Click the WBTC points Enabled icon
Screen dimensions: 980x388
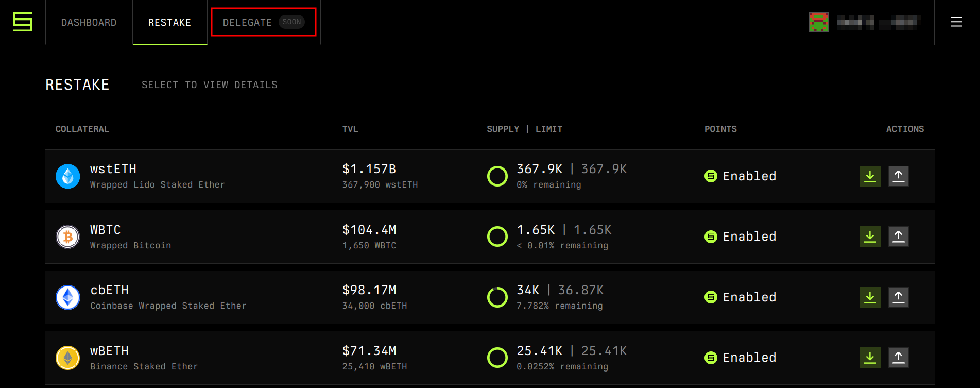[711, 237]
